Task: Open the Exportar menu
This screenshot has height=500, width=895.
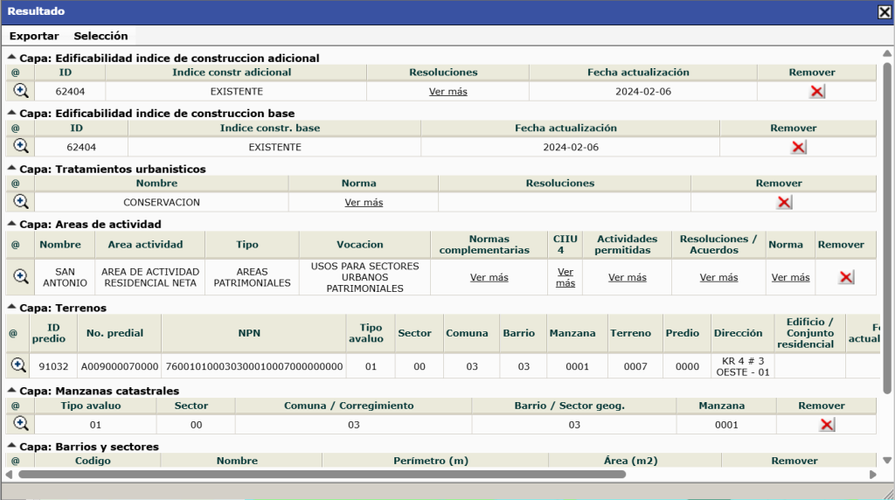Action: (x=34, y=36)
